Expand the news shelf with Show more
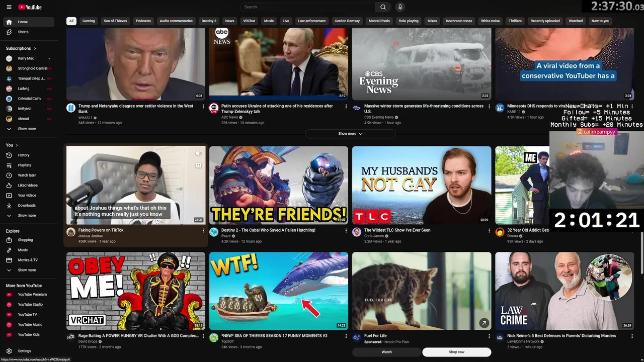The width and height of the screenshot is (644, 362). 350,134
